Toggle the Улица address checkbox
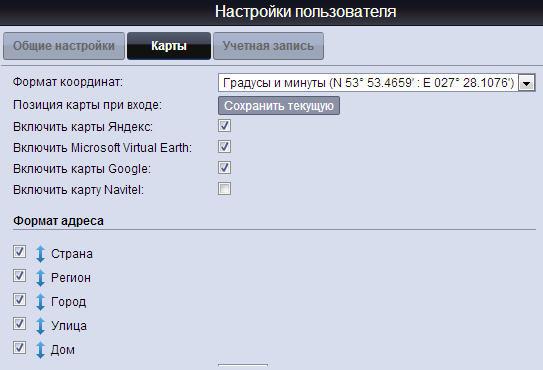Viewport: 543px width, 370px height. (x=19, y=324)
